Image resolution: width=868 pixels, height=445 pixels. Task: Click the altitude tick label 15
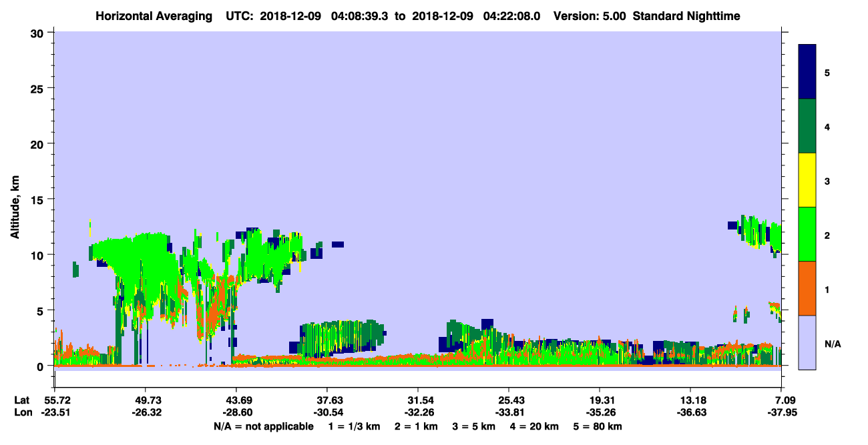(39, 199)
